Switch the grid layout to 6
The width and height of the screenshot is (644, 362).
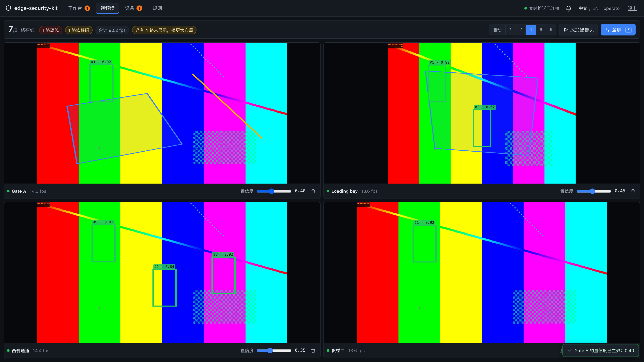(x=541, y=30)
